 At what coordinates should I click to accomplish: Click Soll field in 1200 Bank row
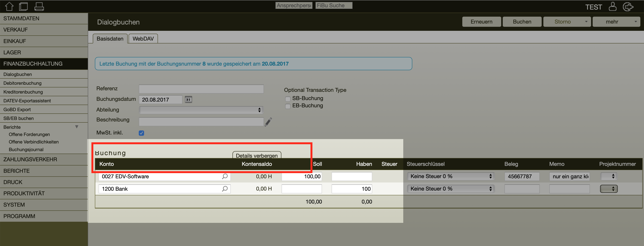coord(301,189)
